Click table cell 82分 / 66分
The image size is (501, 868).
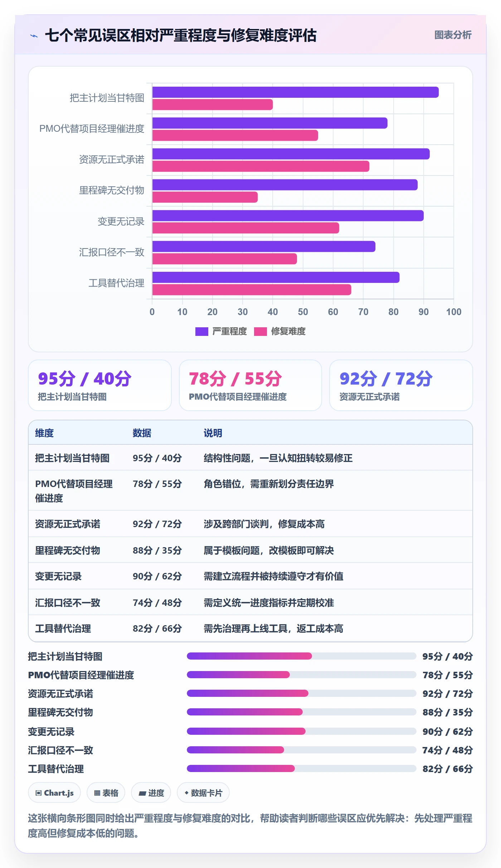point(157,628)
